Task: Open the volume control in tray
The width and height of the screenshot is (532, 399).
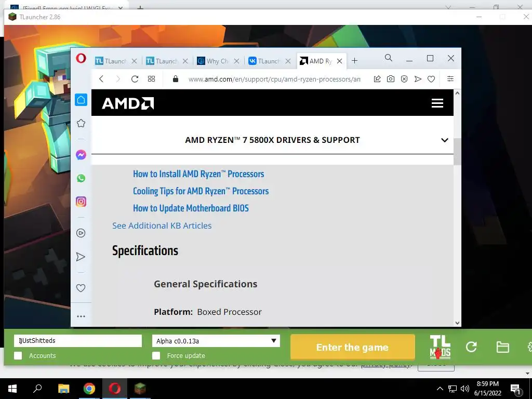Action: point(465,389)
